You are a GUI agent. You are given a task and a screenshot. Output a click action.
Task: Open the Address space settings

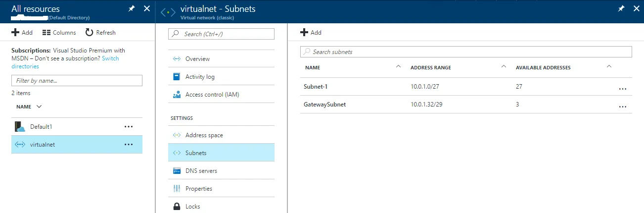coord(204,135)
